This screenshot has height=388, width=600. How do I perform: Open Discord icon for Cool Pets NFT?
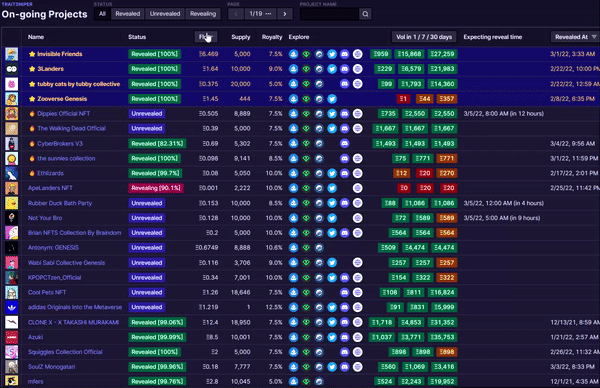tap(345, 292)
